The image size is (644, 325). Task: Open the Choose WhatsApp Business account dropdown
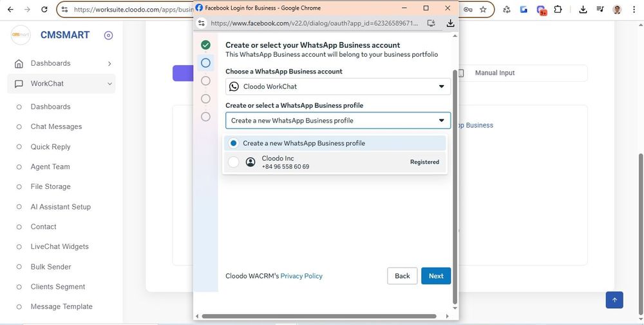(338, 86)
